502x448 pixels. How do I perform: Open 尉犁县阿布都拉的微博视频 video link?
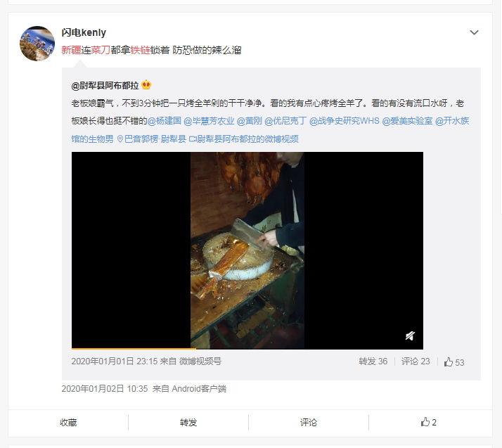244,139
